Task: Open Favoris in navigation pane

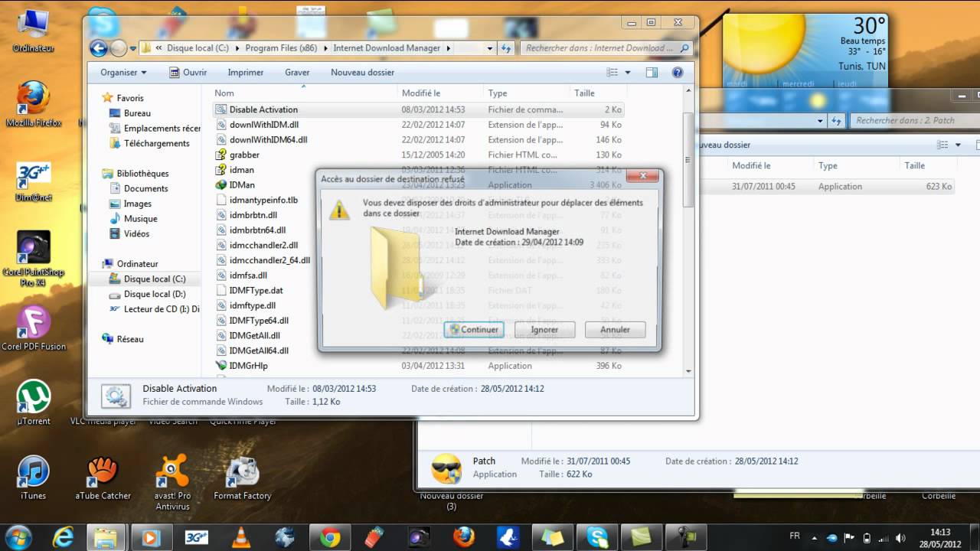Action: (129, 98)
